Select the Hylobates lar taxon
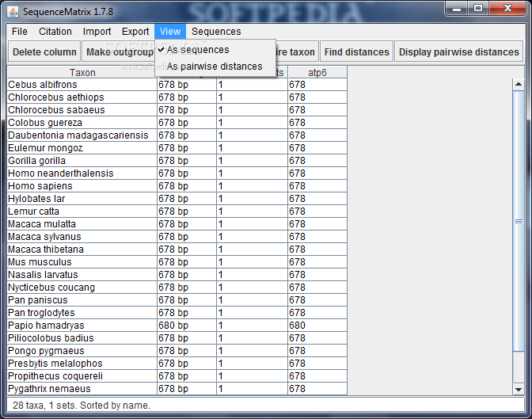This screenshot has width=532, height=419. [x=82, y=199]
